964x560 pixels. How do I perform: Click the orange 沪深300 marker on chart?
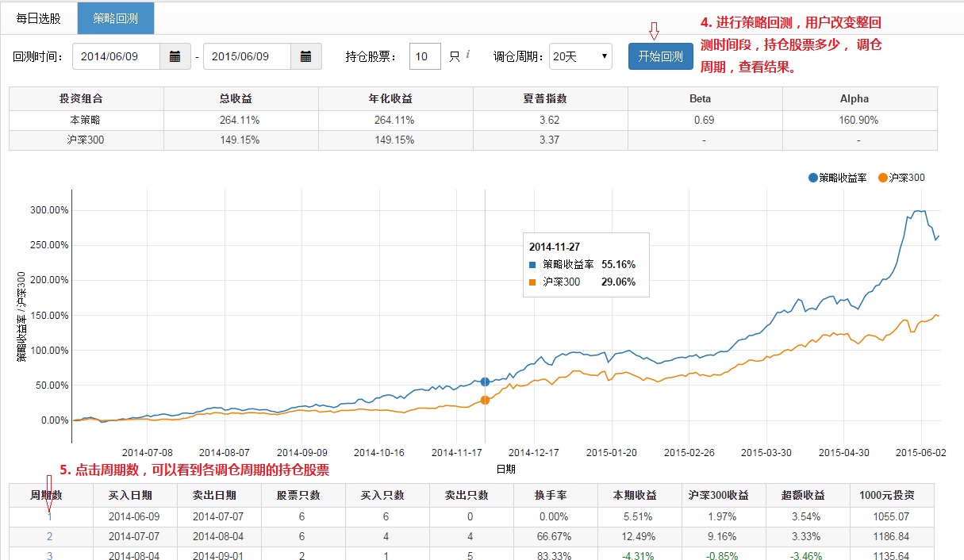485,401
